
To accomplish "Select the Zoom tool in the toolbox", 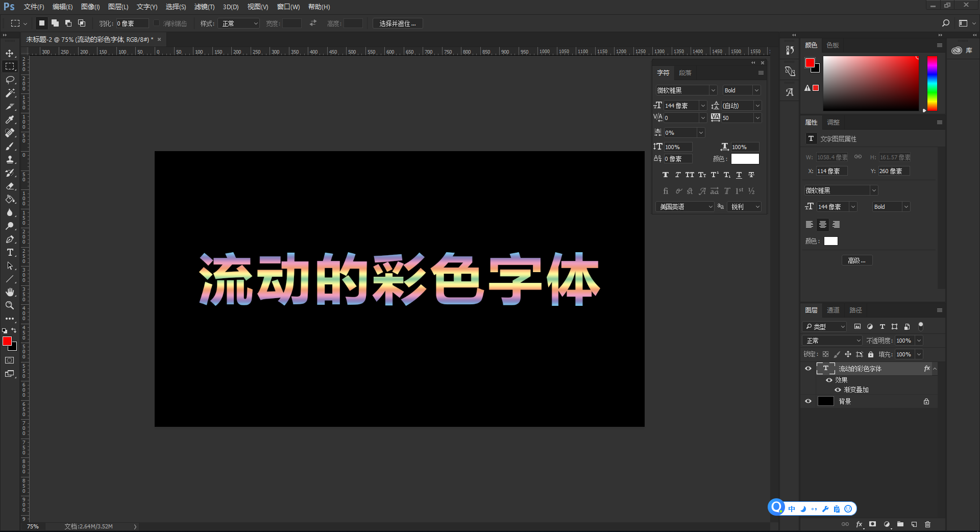I will pyautogui.click(x=10, y=305).
